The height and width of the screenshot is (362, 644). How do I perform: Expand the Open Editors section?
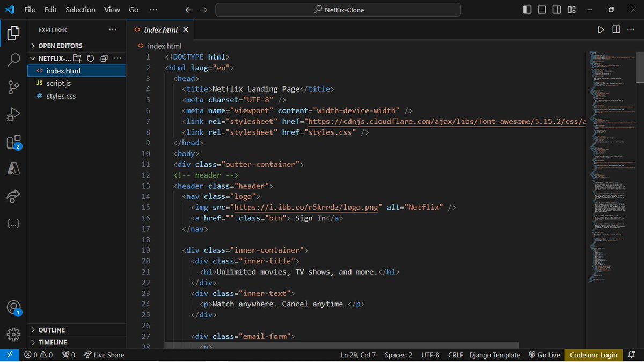76,46
